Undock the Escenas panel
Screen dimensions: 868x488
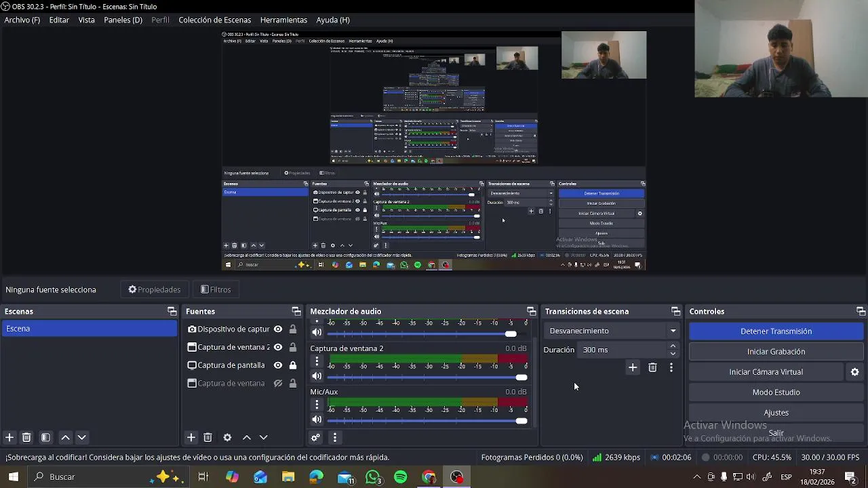click(x=172, y=311)
